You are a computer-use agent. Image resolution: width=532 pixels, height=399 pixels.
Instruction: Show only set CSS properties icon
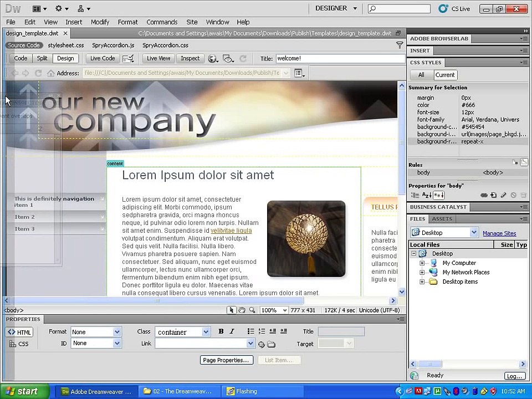coord(438,195)
